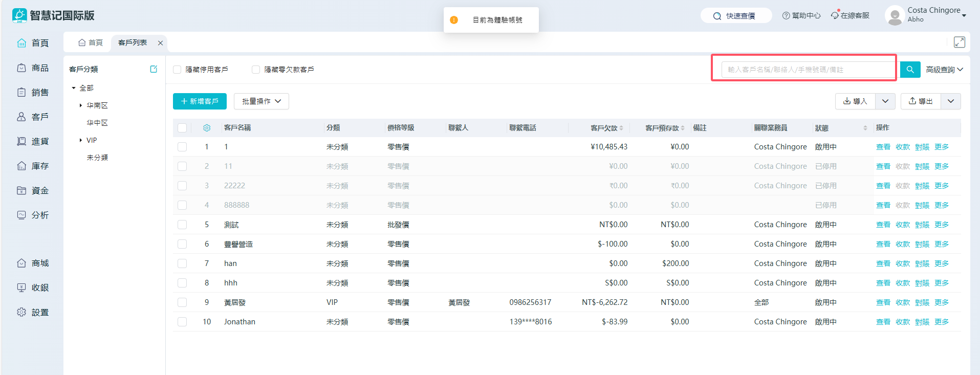Screen dimensions: 980x375
Task: Open the 批量操作 dropdown
Action: [x=262, y=101]
